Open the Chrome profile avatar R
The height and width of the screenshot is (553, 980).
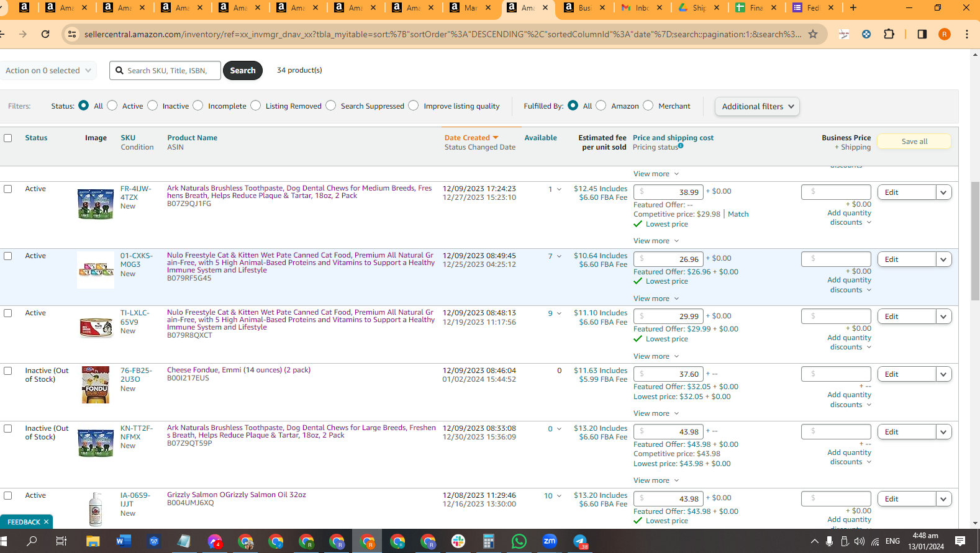[945, 34]
